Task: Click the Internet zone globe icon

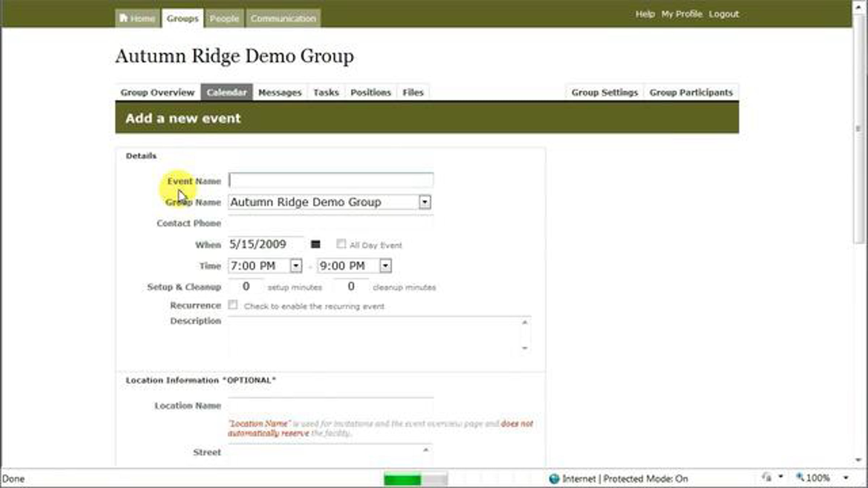Action: (x=554, y=479)
